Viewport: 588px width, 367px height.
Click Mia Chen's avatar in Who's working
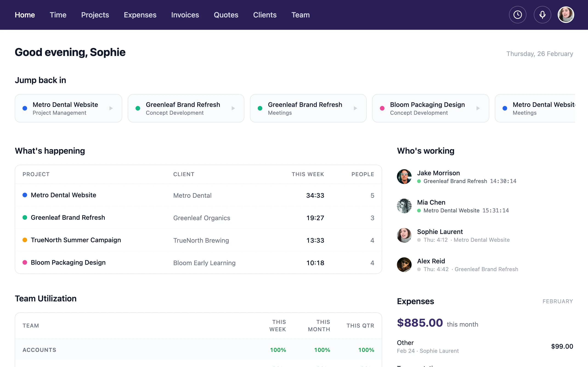404,206
